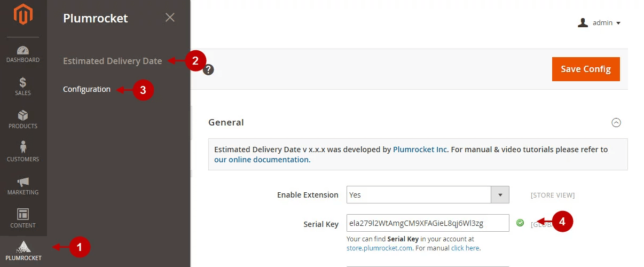Screen dimensions: 644x267
Task: Click the Save Config button
Action: tap(586, 69)
